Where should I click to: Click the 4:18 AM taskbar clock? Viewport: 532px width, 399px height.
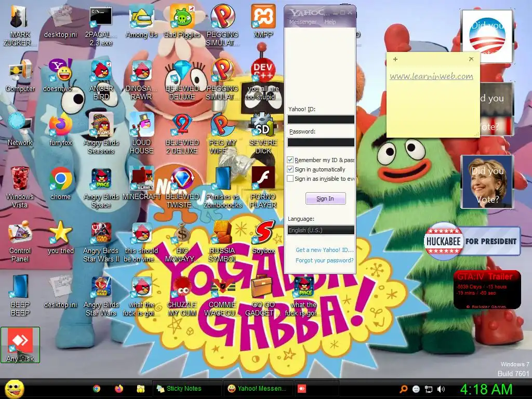tap(486, 389)
